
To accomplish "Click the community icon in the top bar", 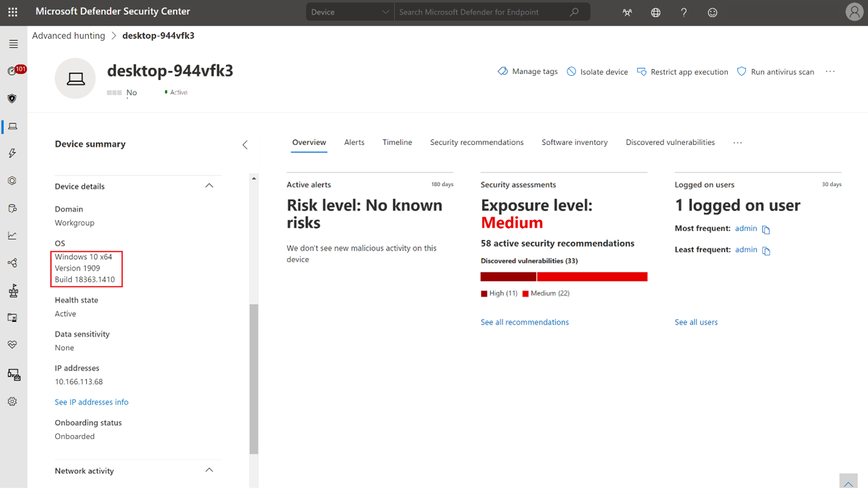I will (626, 12).
